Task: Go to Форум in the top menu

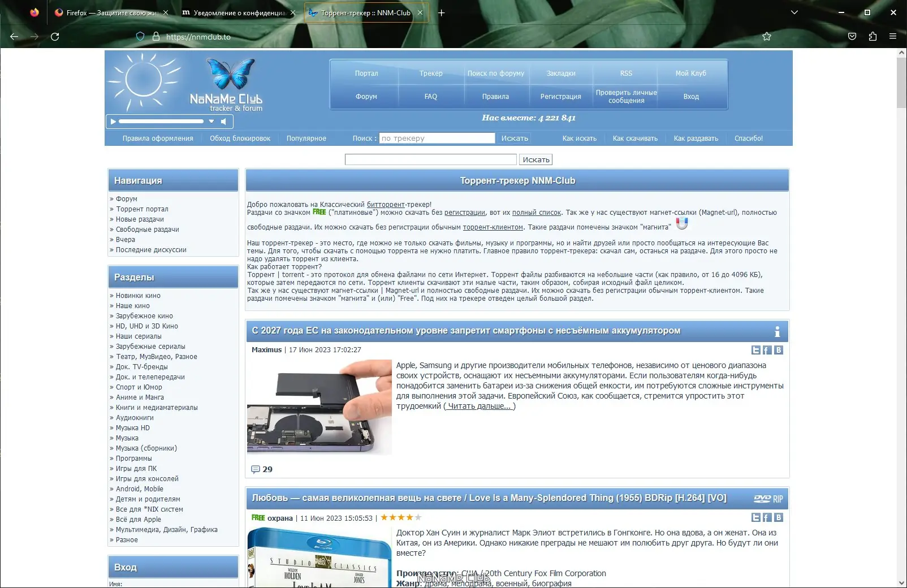Action: (x=366, y=97)
